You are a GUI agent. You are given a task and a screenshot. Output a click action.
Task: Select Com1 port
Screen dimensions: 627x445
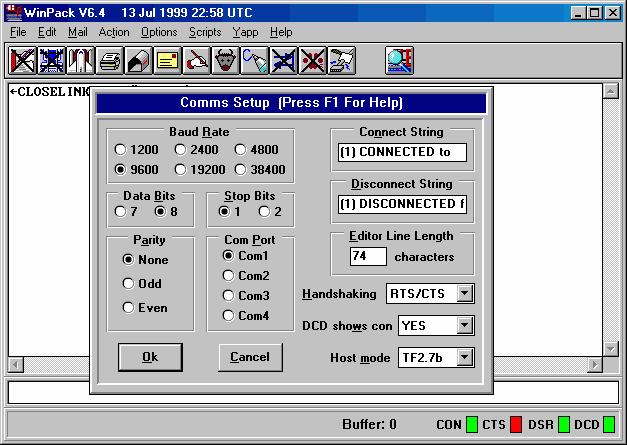tap(228, 255)
